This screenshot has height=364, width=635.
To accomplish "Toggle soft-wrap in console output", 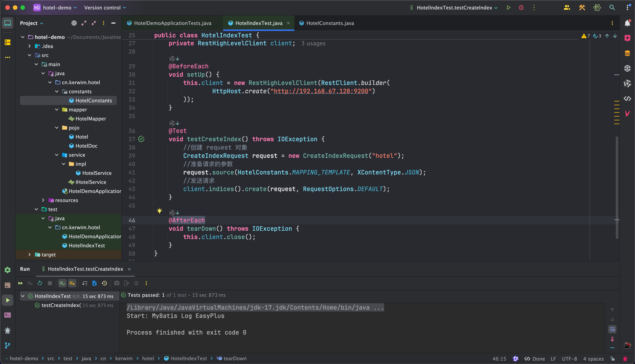I will click(612, 329).
